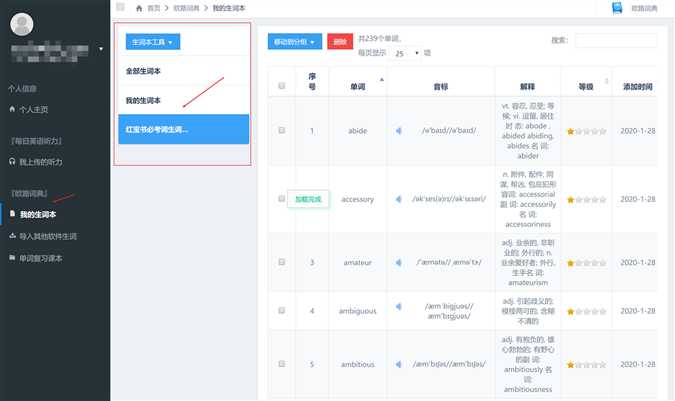This screenshot has width=675, height=401.
Task: Play pronunciation audio for ambiguous
Action: [399, 306]
